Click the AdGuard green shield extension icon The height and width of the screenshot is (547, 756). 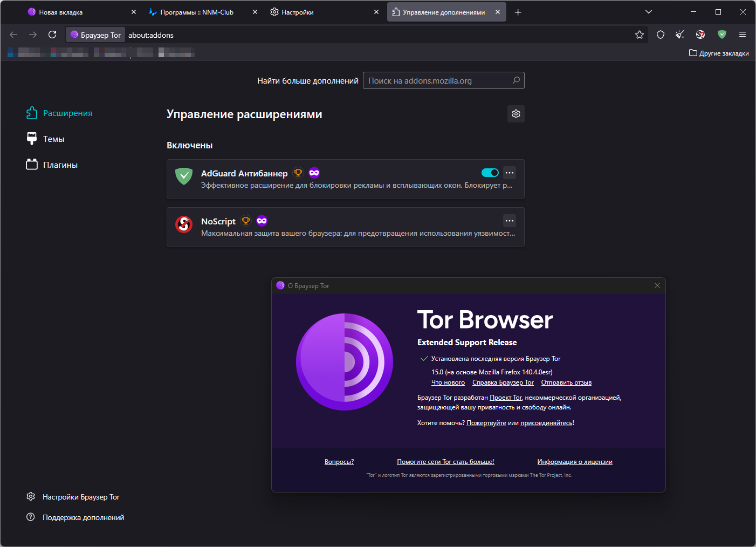[x=184, y=176]
